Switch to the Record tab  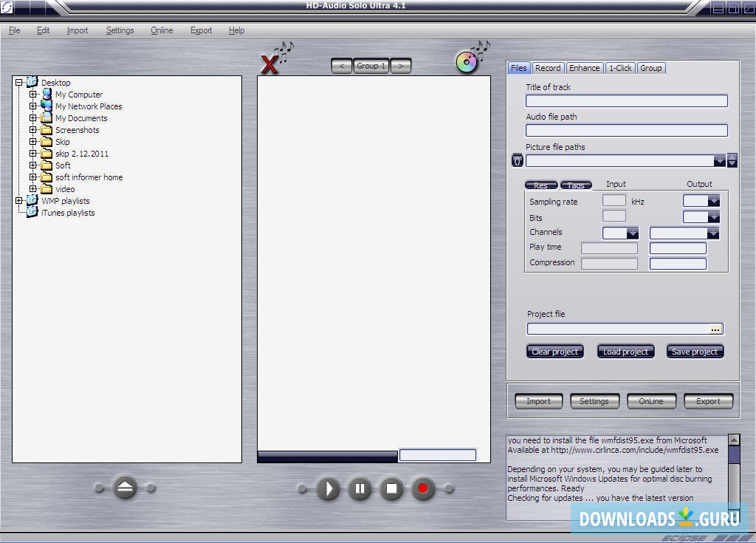point(548,68)
